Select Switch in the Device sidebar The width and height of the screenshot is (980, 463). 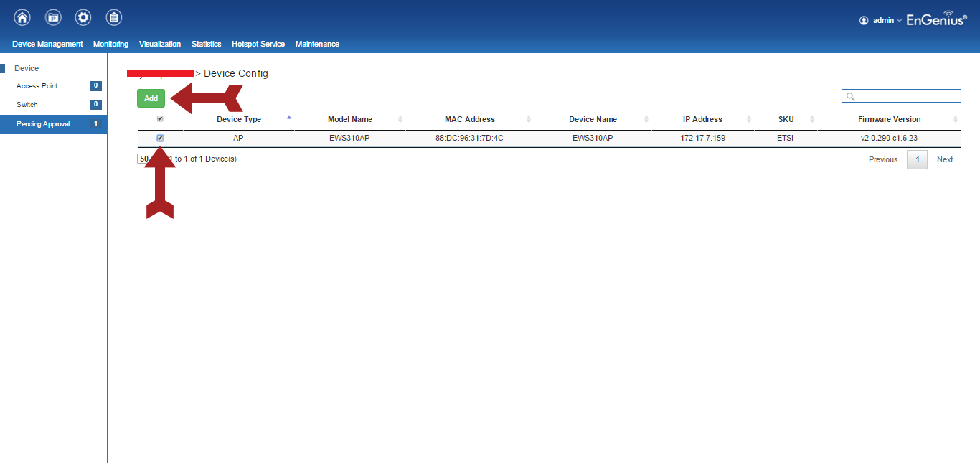27,105
